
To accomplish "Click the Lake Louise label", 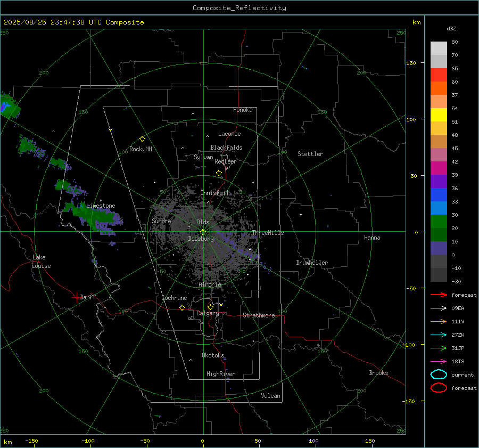I will [x=42, y=262].
